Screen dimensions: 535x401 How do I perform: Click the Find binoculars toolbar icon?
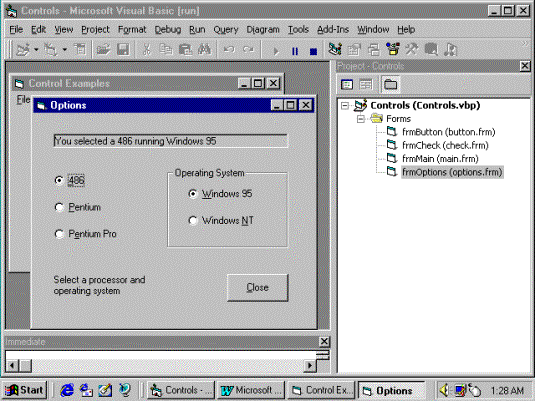point(204,50)
